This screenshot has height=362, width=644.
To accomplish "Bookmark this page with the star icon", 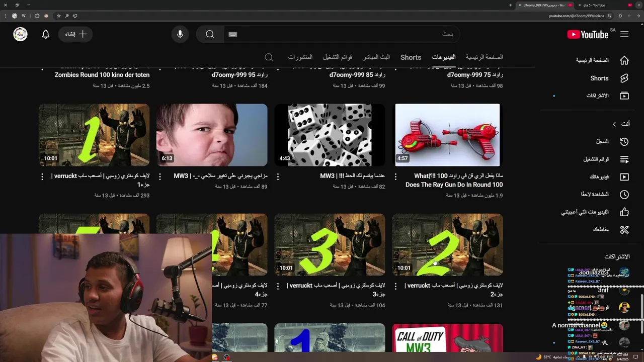I will coord(58,16).
